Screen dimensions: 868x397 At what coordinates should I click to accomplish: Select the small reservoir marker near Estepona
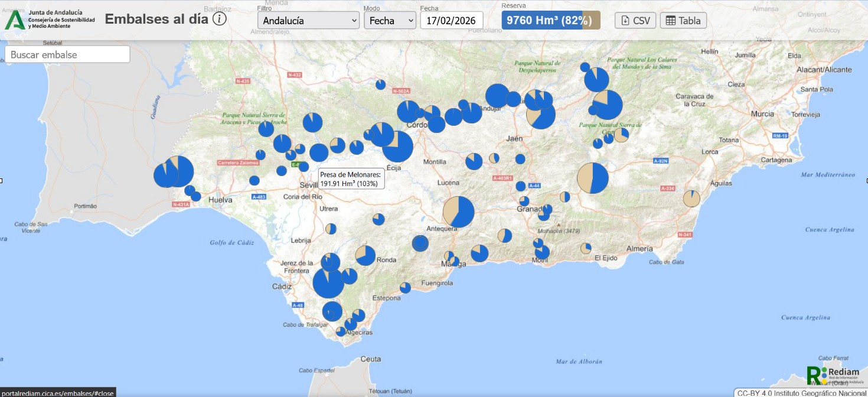tap(405, 288)
